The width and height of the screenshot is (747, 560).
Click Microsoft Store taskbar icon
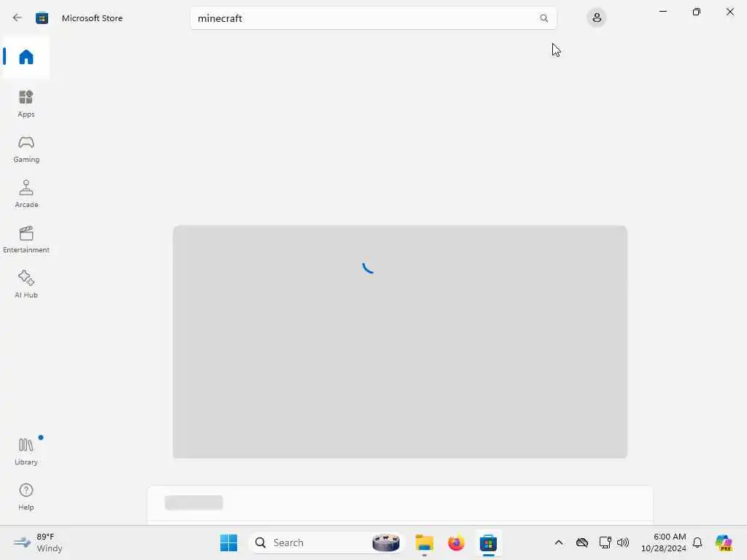[x=488, y=542]
